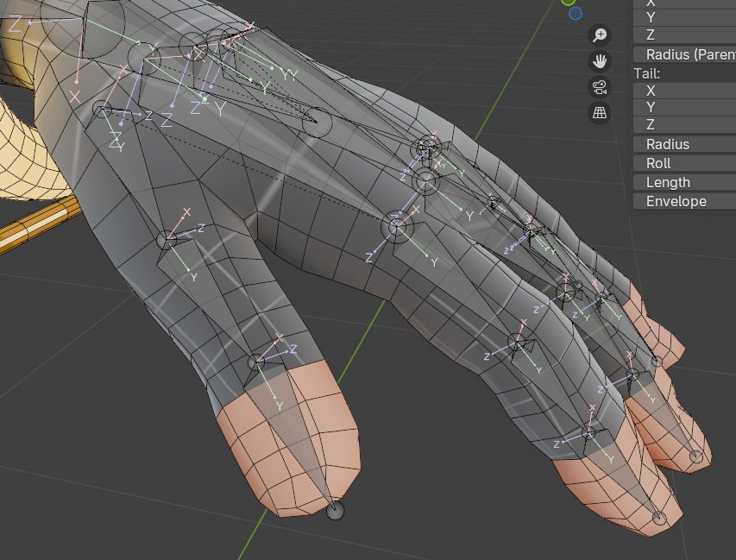Click the Tail Radius field
This screenshot has width=736, height=560.
click(685, 144)
